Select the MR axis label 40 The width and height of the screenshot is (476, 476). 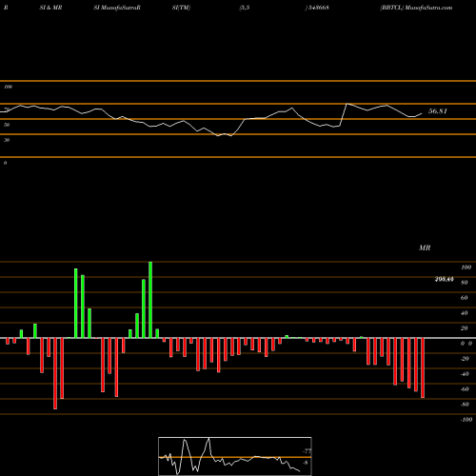[465, 313]
